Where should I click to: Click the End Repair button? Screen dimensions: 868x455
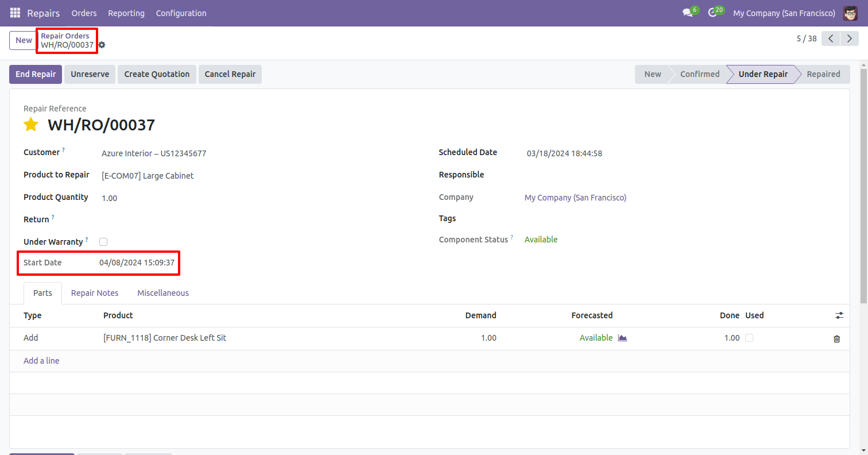36,74
